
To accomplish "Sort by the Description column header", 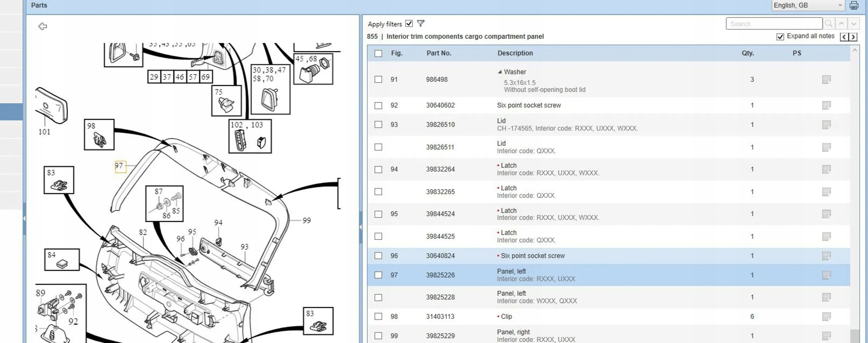I will pyautogui.click(x=515, y=53).
